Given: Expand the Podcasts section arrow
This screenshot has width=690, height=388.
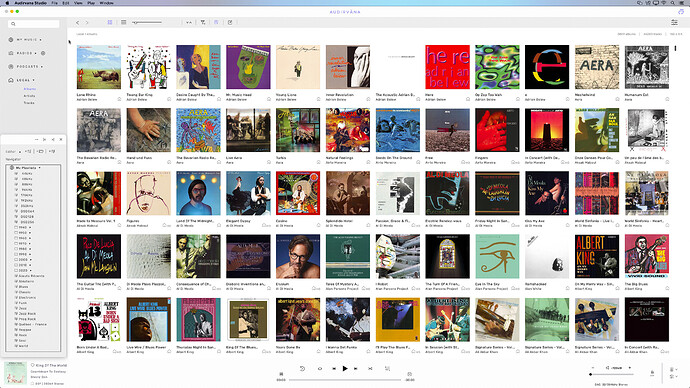Looking at the screenshot, I should (42, 67).
